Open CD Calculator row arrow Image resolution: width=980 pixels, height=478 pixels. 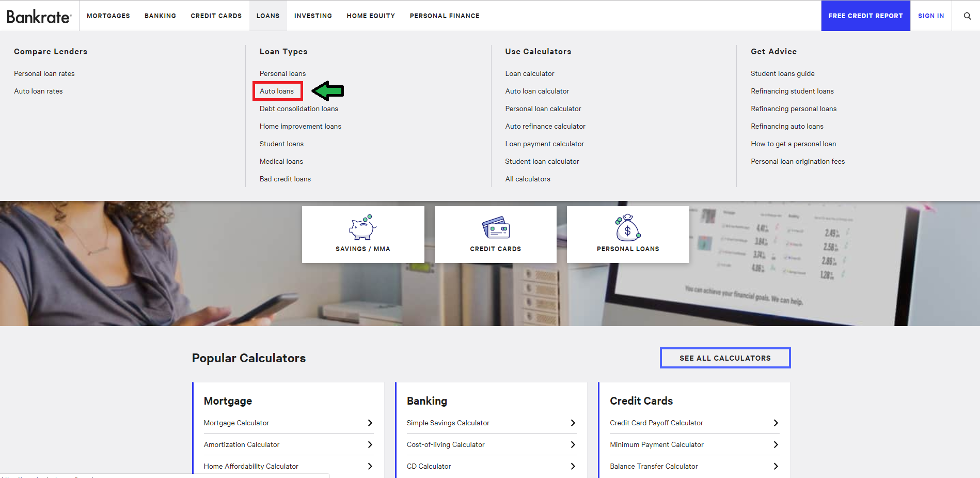click(x=573, y=466)
